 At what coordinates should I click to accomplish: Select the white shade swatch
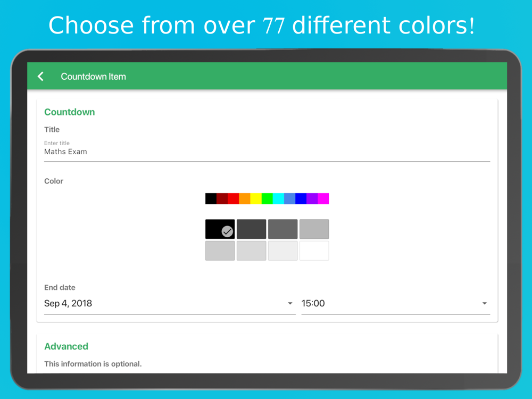(314, 251)
